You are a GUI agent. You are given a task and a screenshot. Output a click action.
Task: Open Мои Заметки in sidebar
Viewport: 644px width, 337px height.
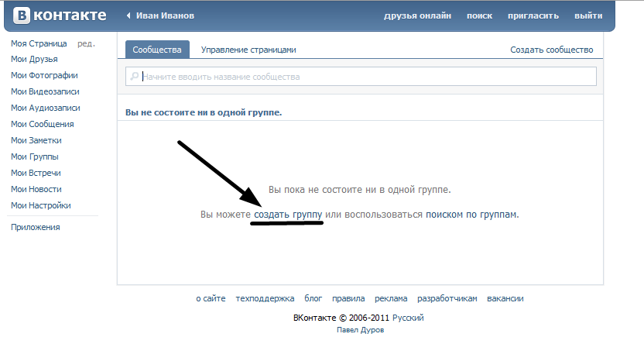click(36, 140)
